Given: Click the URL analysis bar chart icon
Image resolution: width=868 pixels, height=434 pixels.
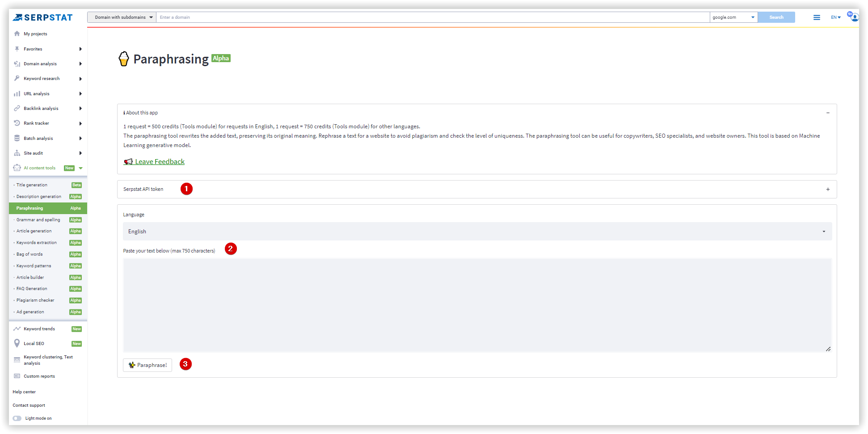Looking at the screenshot, I should [x=17, y=93].
